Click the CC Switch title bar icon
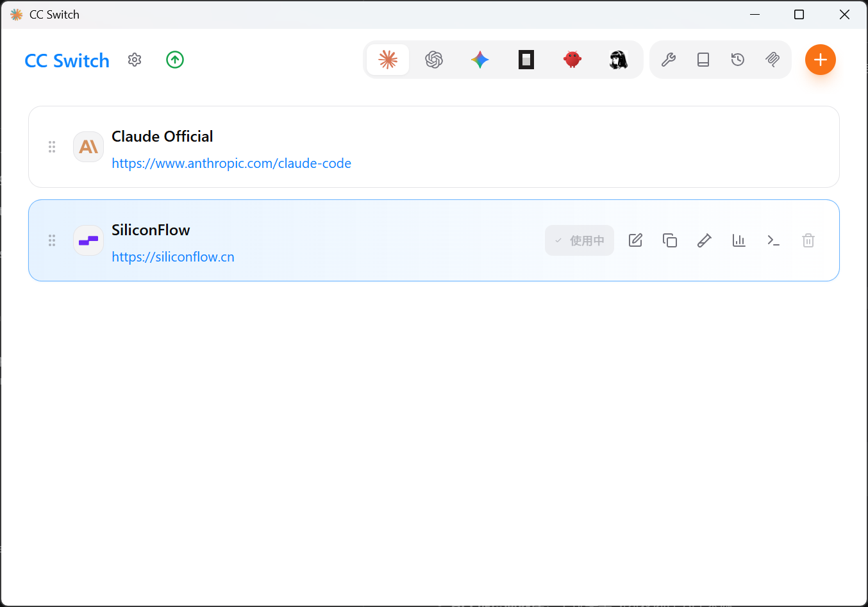The image size is (868, 607). 17,14
